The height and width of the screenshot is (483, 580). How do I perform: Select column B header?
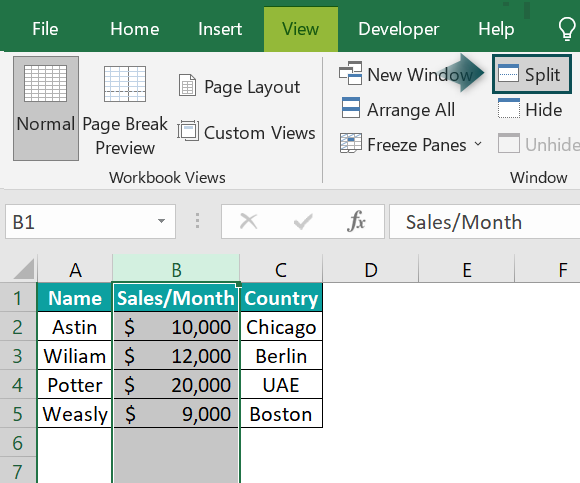click(x=176, y=269)
